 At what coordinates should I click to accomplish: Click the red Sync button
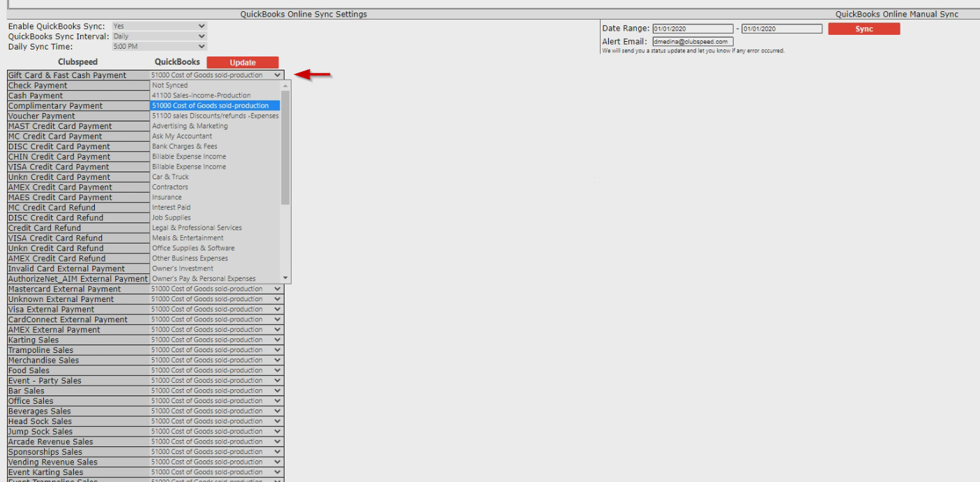(864, 29)
